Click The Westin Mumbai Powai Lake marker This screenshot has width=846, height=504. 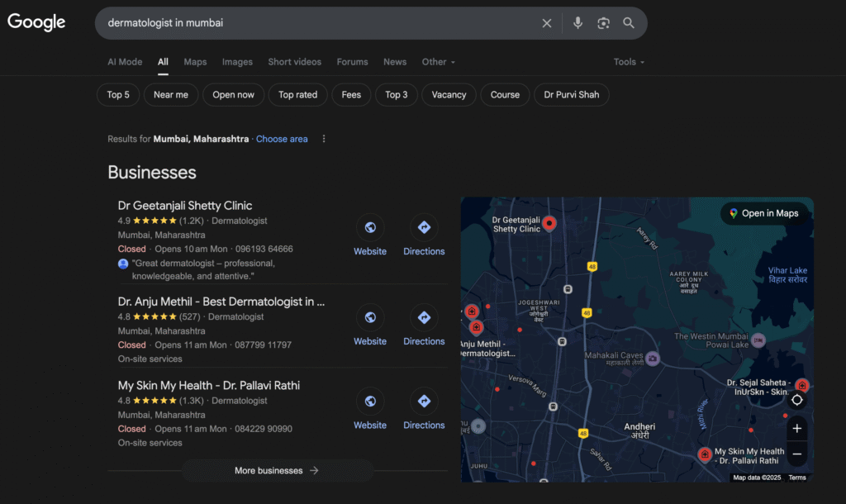[x=758, y=340]
